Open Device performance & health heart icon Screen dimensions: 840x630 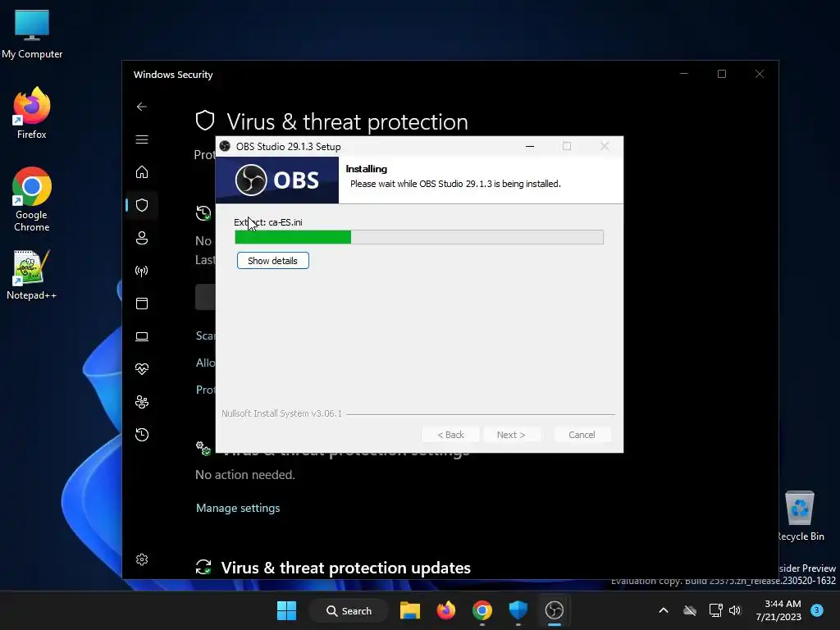141,369
